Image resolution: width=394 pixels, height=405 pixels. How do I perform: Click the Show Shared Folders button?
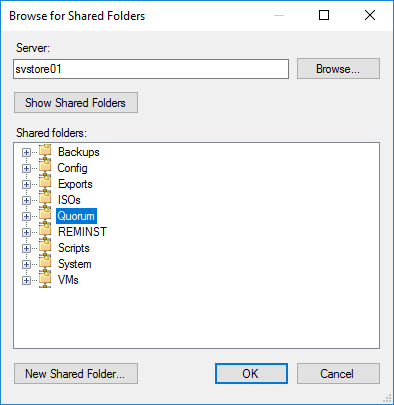tap(76, 103)
